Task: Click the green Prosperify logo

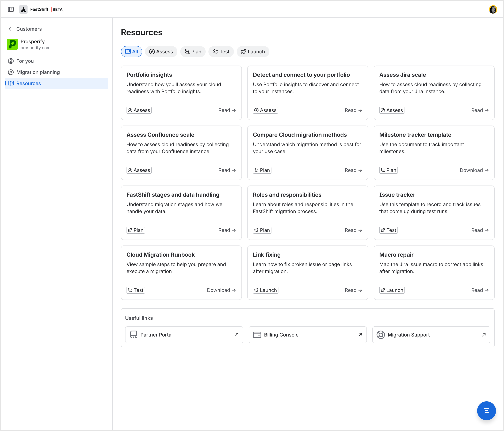Action: coord(12,44)
